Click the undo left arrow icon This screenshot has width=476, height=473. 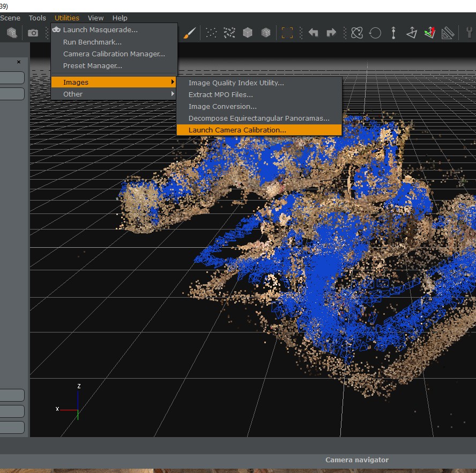314,33
